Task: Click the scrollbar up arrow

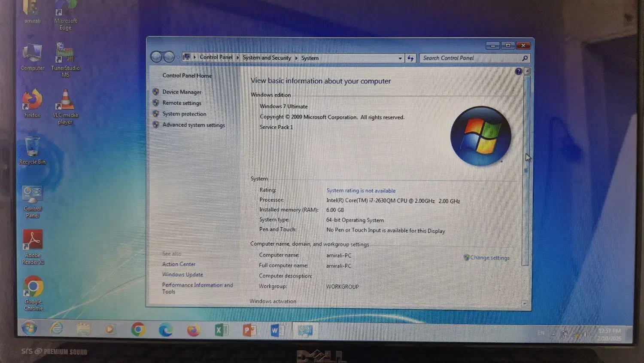Action: click(x=527, y=71)
